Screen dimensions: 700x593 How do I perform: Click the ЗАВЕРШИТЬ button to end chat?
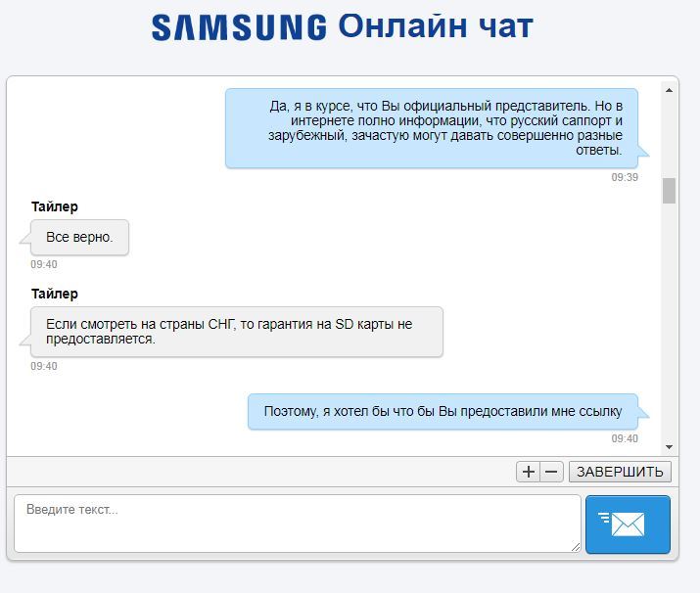[x=620, y=472]
